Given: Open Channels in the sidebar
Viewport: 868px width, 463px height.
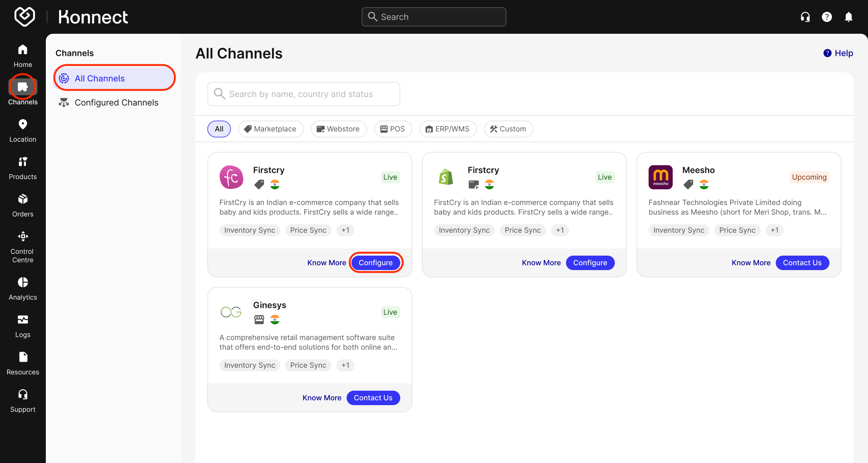Looking at the screenshot, I should (x=23, y=92).
